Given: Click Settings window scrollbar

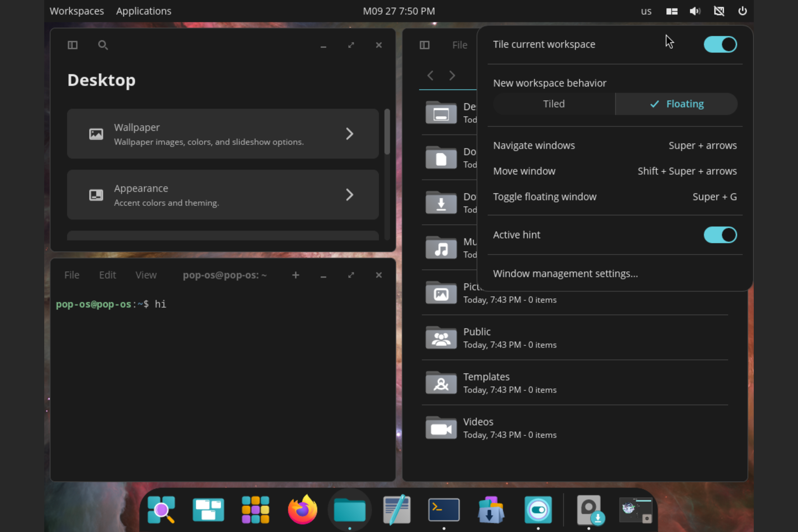Looking at the screenshot, I should (387, 132).
